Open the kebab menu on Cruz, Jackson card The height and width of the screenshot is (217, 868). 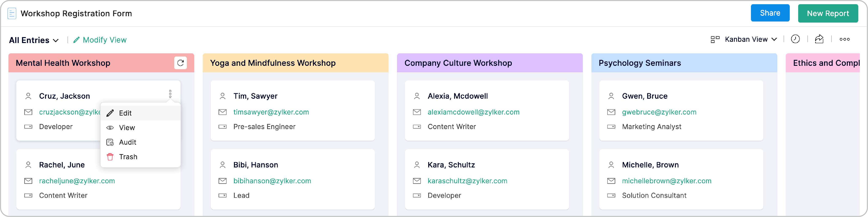tap(170, 94)
